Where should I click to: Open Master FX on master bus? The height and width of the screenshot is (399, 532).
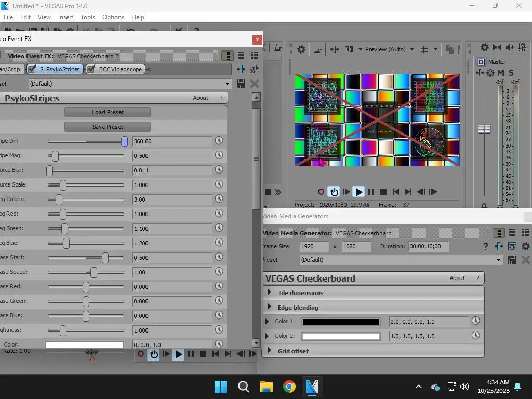(480, 73)
